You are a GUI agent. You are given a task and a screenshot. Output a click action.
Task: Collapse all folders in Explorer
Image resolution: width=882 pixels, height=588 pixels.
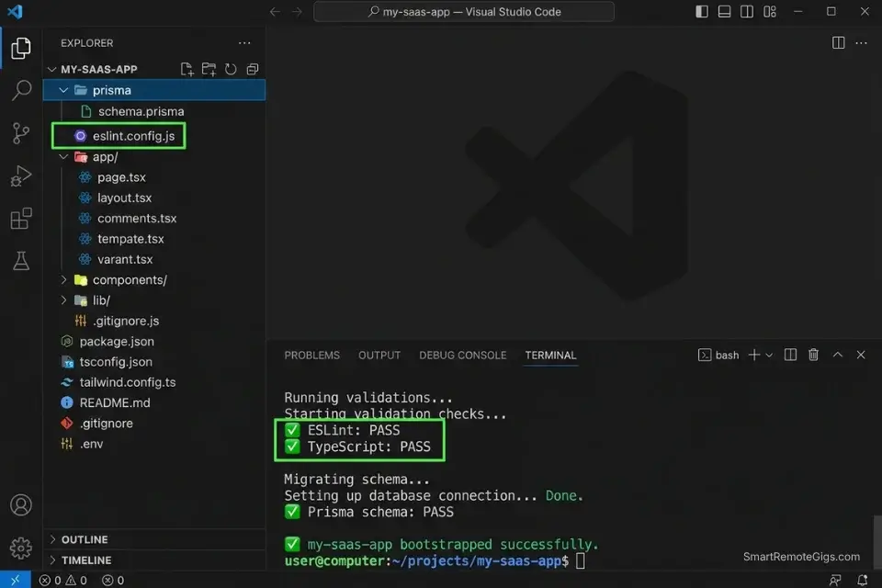253,69
